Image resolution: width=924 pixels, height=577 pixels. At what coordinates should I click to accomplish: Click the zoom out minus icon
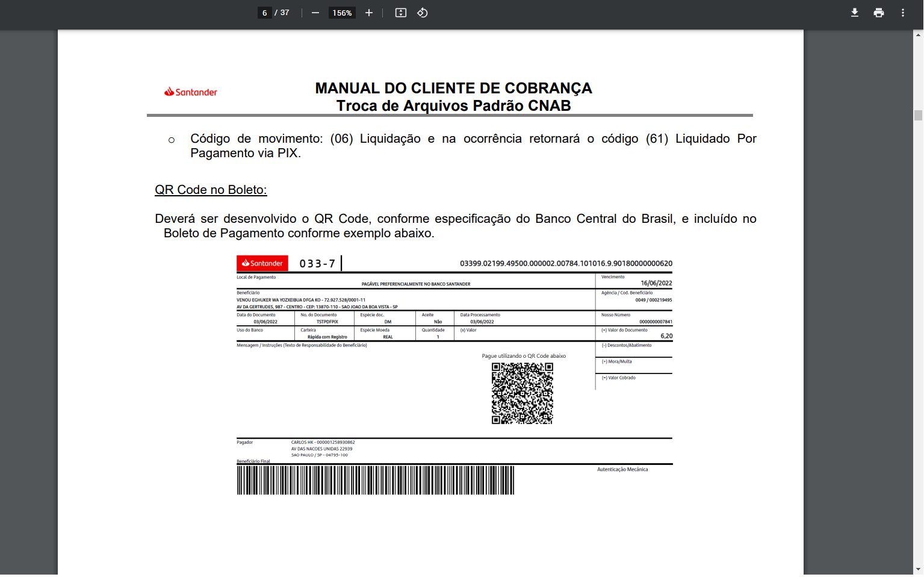tap(315, 13)
